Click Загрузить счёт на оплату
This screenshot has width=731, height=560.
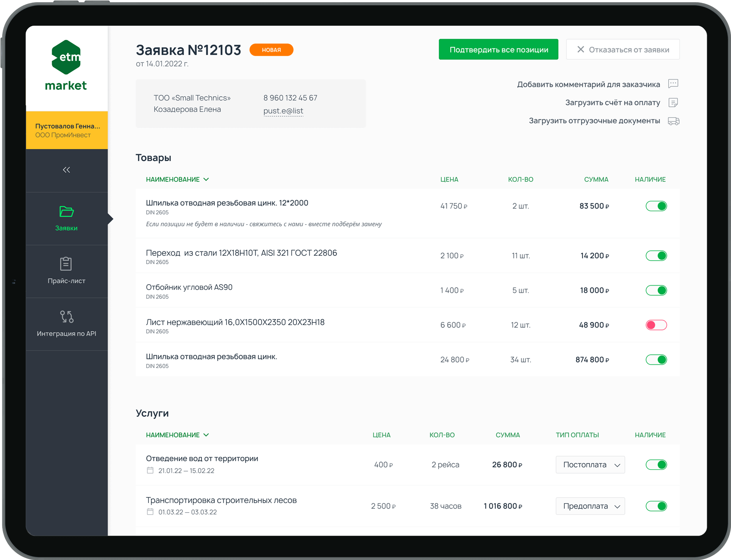pyautogui.click(x=612, y=102)
